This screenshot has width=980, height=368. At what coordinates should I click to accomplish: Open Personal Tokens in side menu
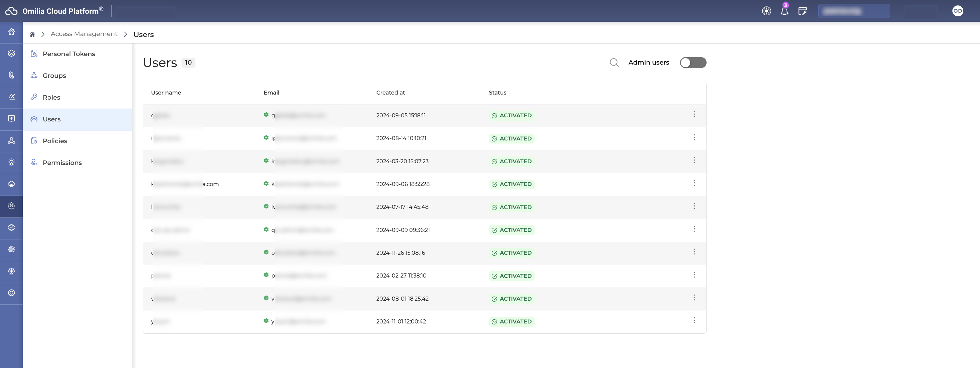pos(69,54)
